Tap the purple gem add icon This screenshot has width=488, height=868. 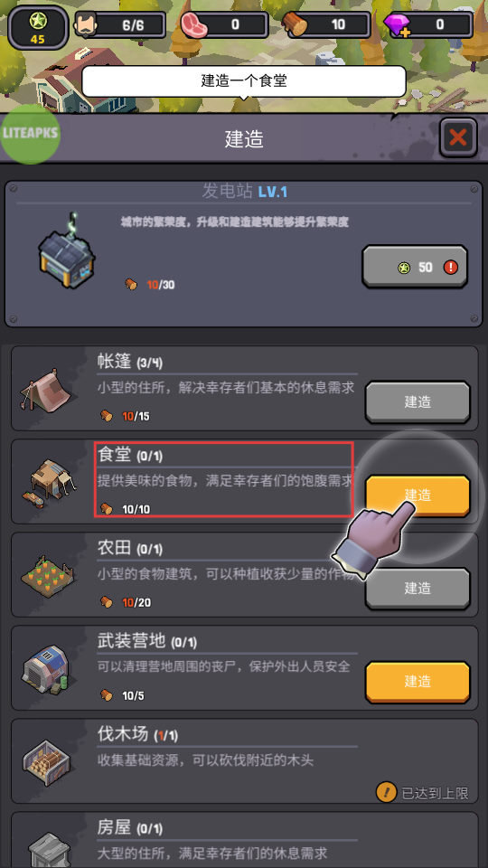[398, 26]
